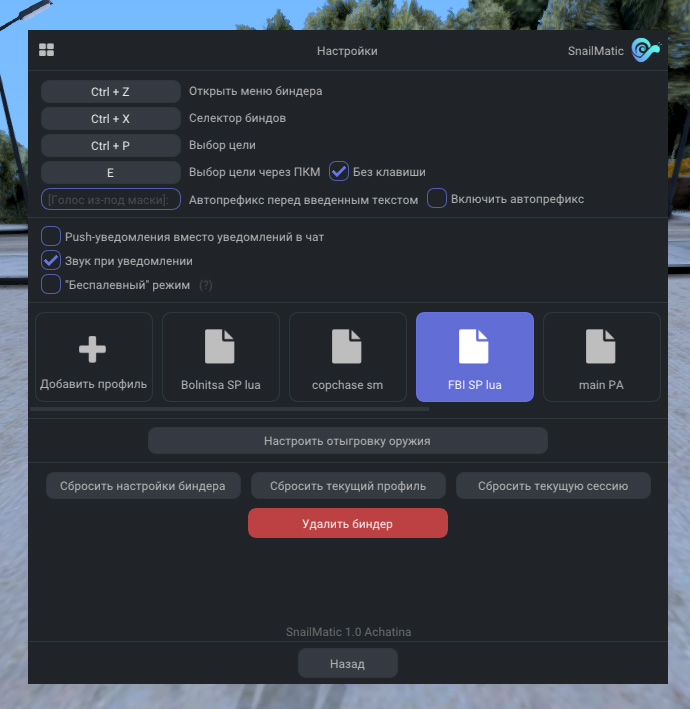This screenshot has width=690, height=709.
Task: Click 'Назад' to go back
Action: coord(347,663)
